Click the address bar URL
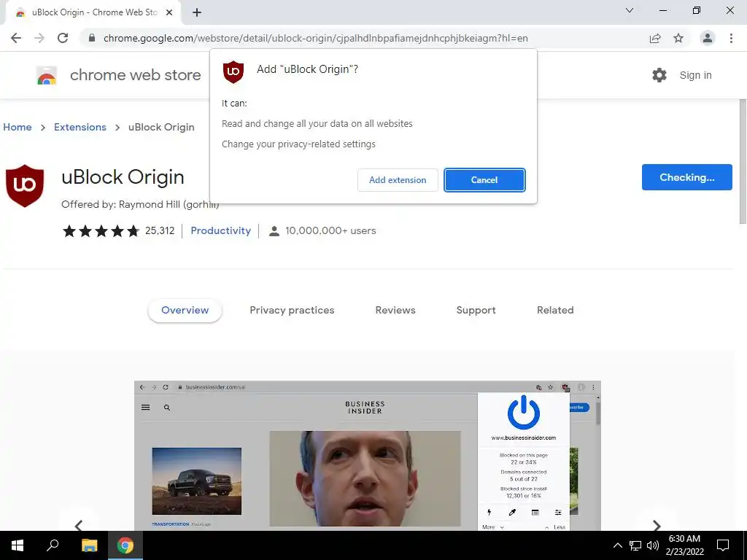 coord(315,38)
